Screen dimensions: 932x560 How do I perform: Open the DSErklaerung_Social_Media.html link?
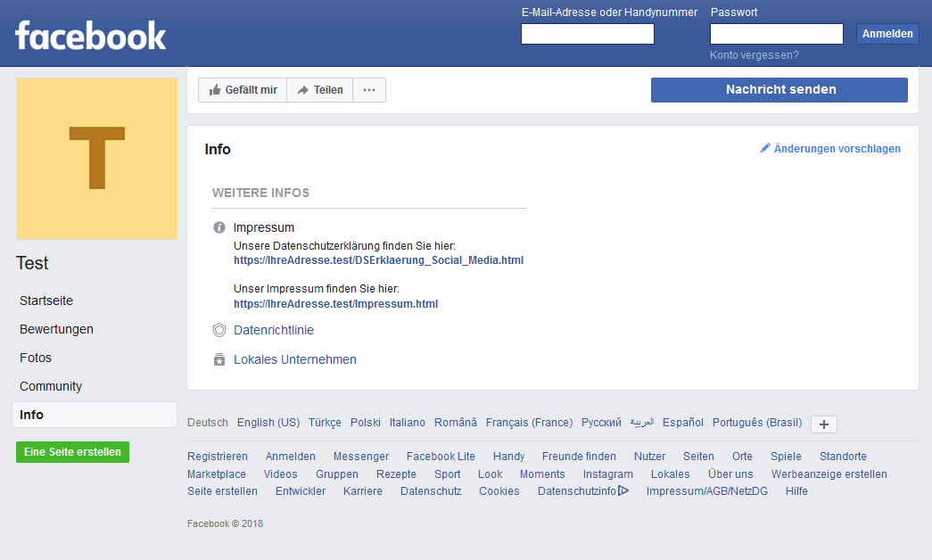click(x=379, y=260)
